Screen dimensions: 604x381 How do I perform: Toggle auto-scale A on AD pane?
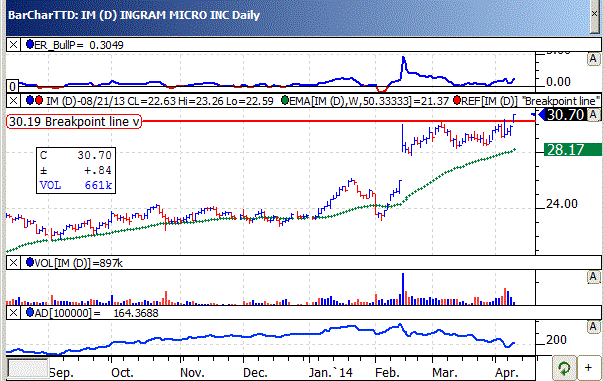[593, 327]
